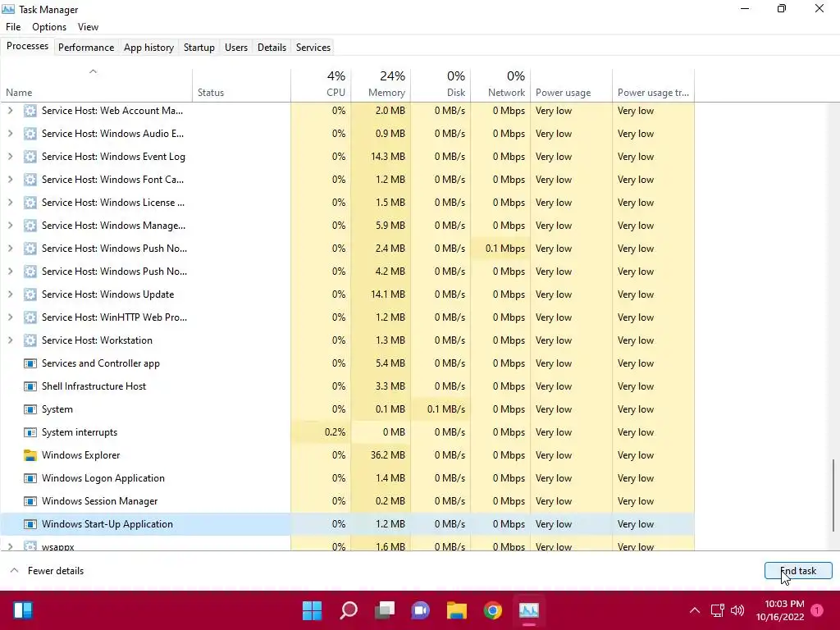Click the Services and Controller app icon
This screenshot has height=630, width=840.
tap(30, 363)
